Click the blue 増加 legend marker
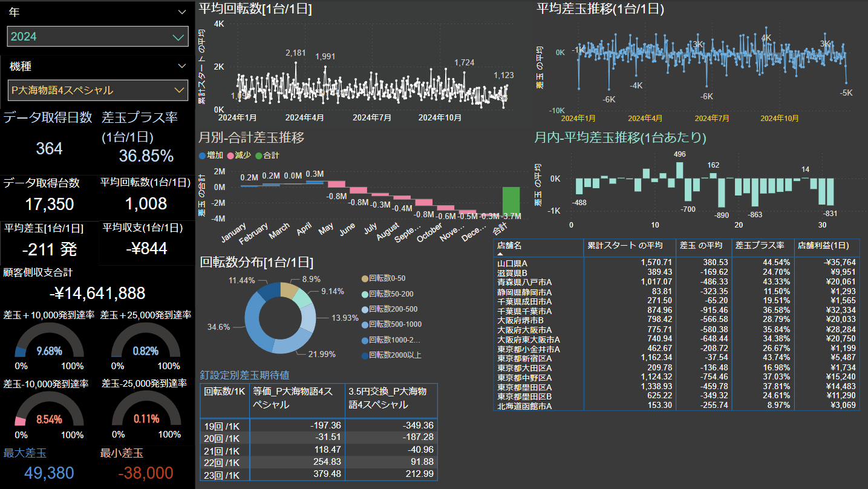 click(203, 156)
